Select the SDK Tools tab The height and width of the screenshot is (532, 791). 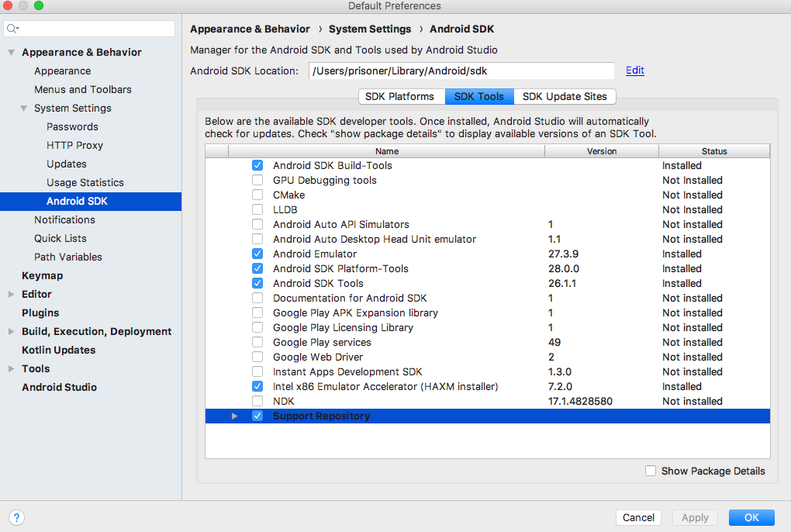pyautogui.click(x=479, y=96)
